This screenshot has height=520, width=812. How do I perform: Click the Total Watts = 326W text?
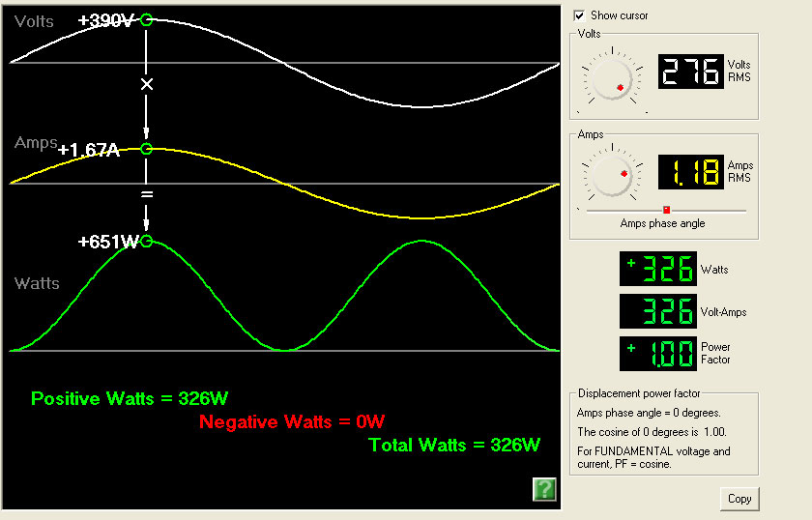[454, 445]
